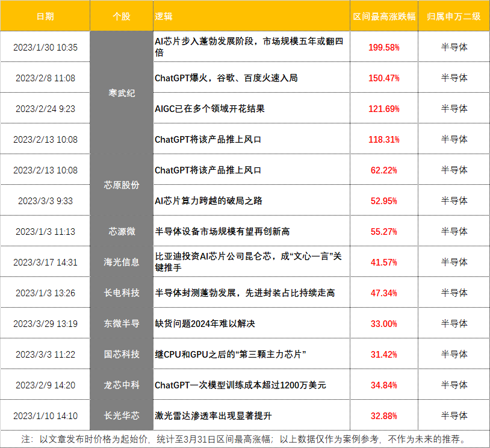Select the date cell 2023/1/3 11:13
This screenshot has width=490, height=448.
45,231
